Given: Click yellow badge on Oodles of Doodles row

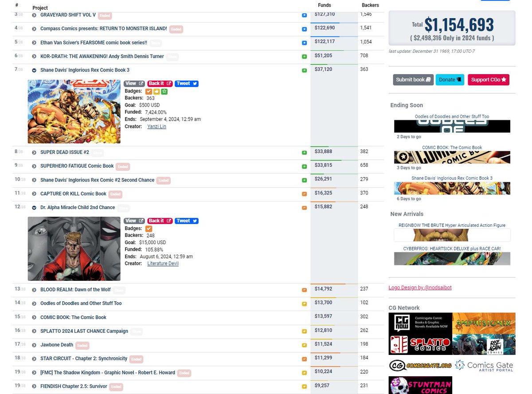Looking at the screenshot, I should (304, 304).
